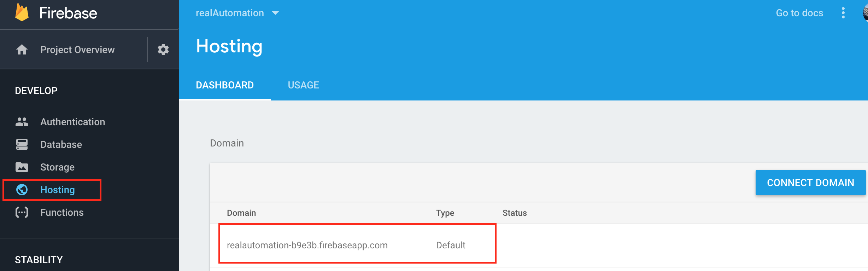
Task: Open project settings gear icon
Action: point(163,50)
